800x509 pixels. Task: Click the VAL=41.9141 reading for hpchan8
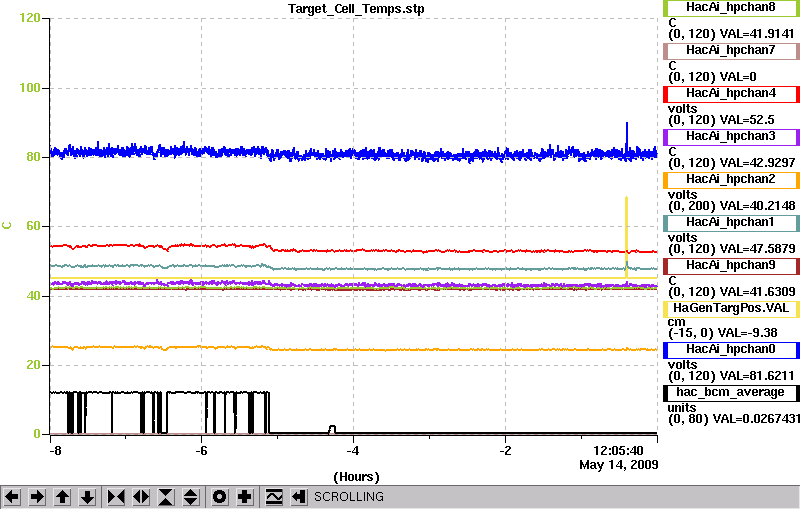(x=757, y=34)
